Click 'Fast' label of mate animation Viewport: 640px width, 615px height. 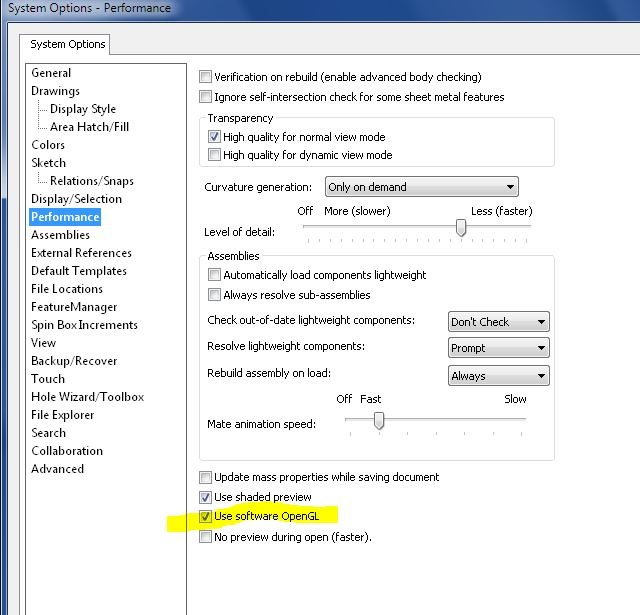point(371,399)
